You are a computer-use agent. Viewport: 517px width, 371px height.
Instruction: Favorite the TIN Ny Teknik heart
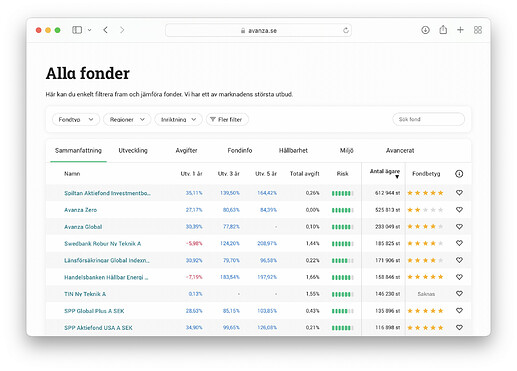tap(459, 294)
